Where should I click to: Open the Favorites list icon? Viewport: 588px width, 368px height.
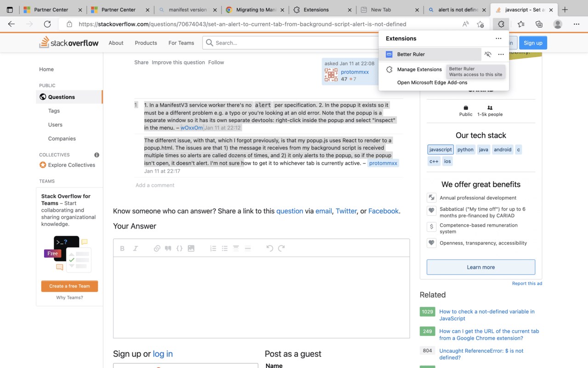(x=521, y=24)
